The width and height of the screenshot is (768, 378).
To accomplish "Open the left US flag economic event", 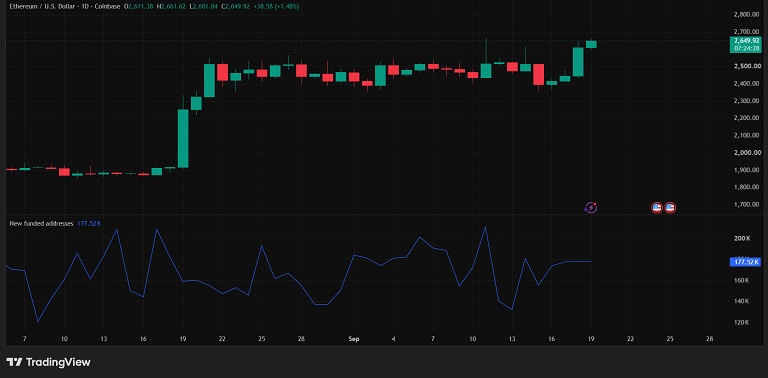I will (x=657, y=208).
